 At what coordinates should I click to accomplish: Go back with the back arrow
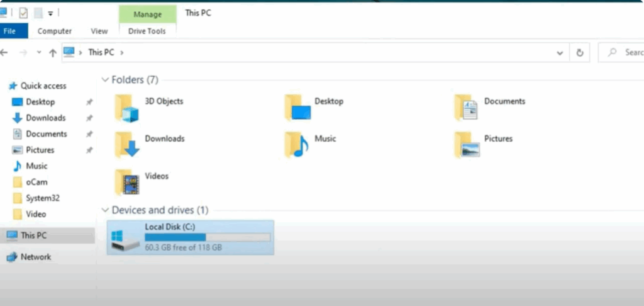tap(4, 53)
